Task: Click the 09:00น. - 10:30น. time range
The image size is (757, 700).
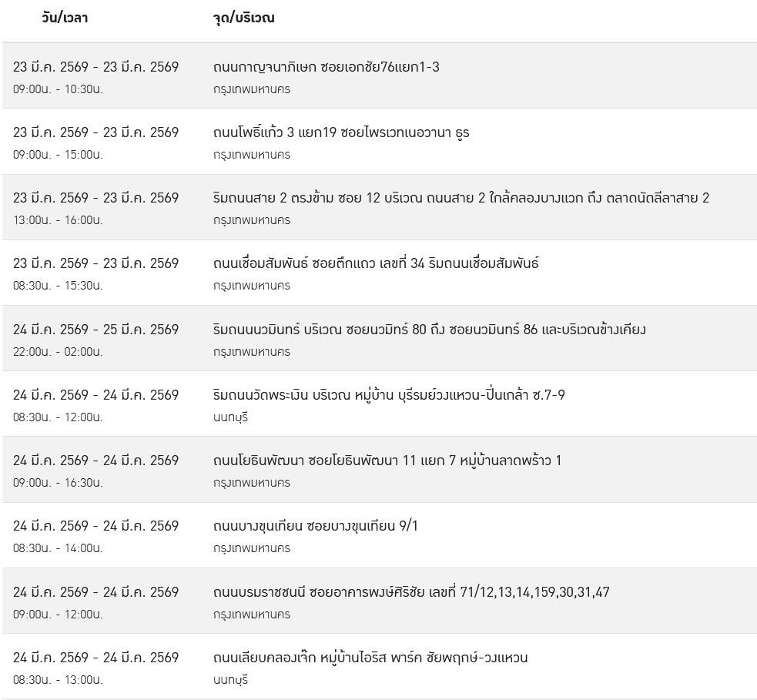Action: click(58, 89)
